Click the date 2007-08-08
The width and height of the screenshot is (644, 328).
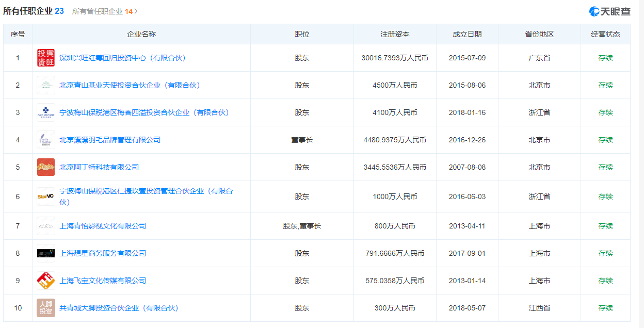pos(467,167)
